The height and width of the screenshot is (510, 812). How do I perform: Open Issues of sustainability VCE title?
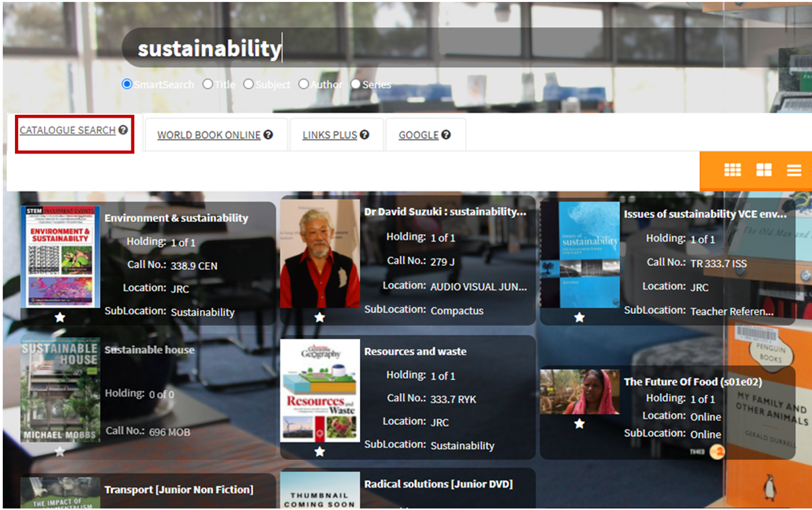point(705,214)
